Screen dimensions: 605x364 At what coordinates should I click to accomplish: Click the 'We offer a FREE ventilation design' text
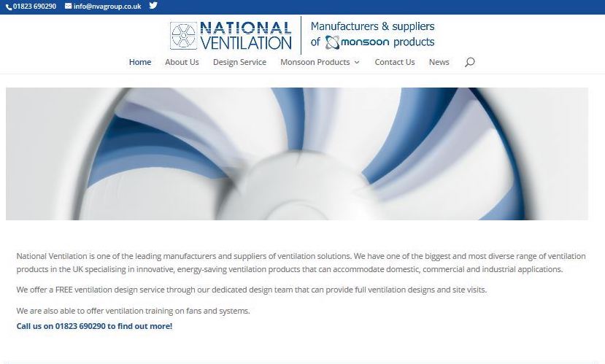coord(252,290)
